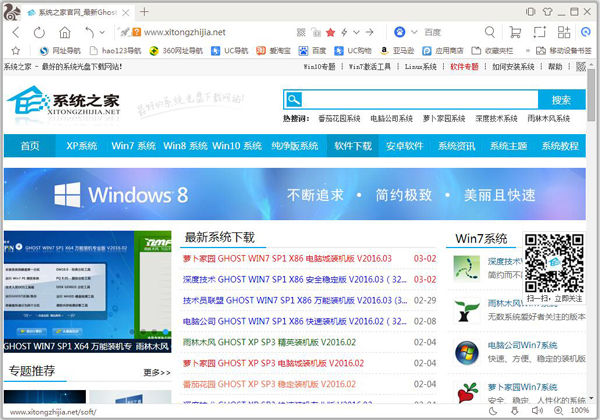
Task: Select Win7 系统 navigation tab
Action: click(134, 146)
